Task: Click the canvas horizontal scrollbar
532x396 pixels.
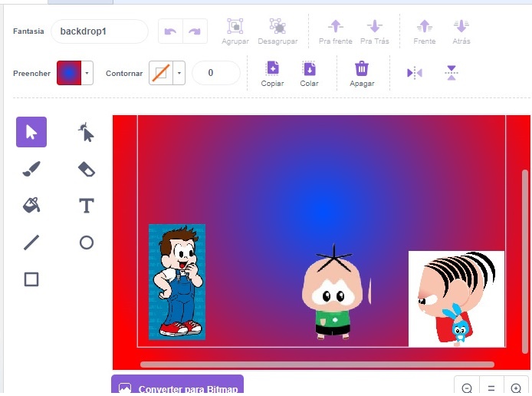Action: [x=317, y=365]
